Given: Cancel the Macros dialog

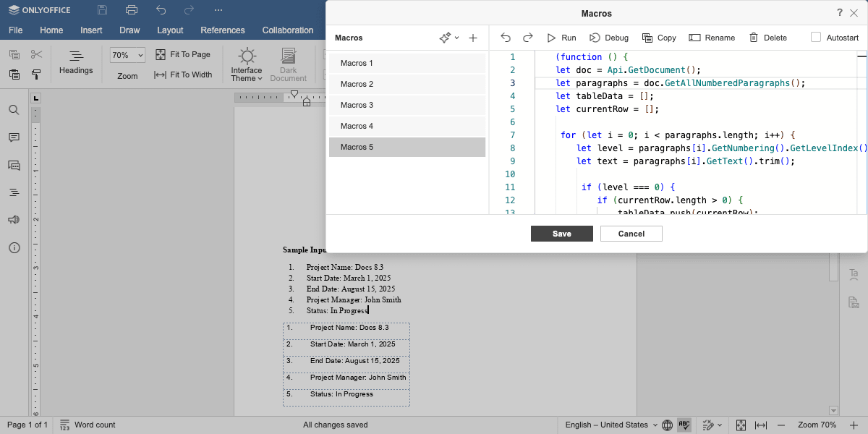Looking at the screenshot, I should [x=631, y=234].
